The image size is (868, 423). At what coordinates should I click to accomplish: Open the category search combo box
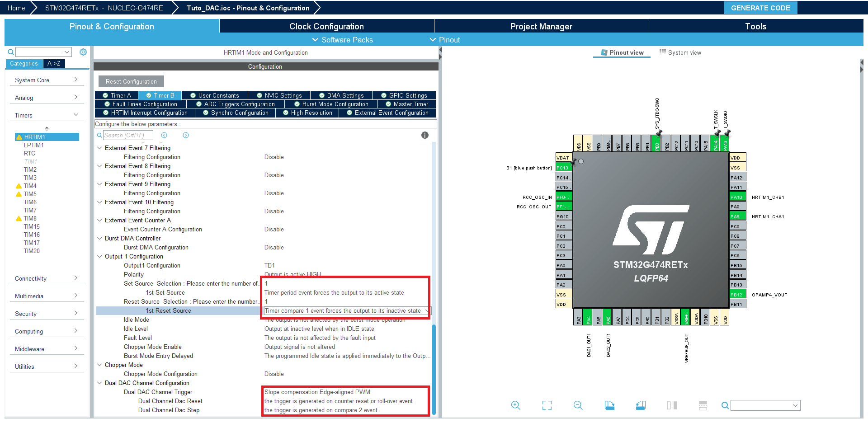(44, 52)
